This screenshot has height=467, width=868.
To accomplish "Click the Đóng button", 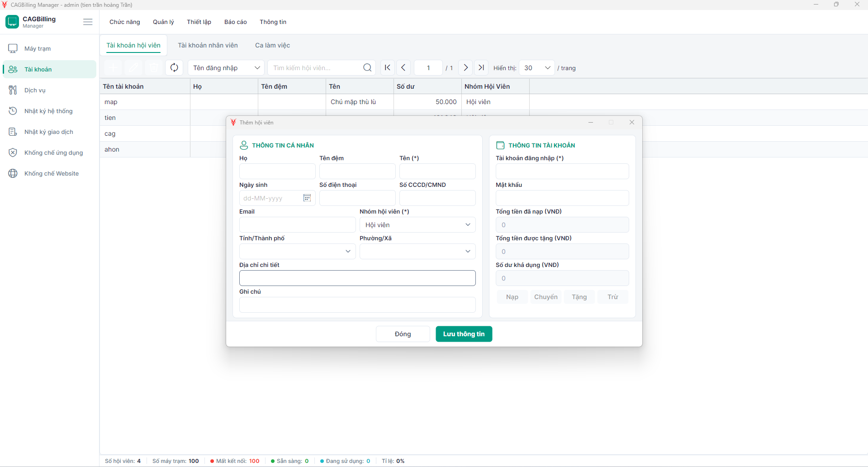I will pyautogui.click(x=403, y=334).
